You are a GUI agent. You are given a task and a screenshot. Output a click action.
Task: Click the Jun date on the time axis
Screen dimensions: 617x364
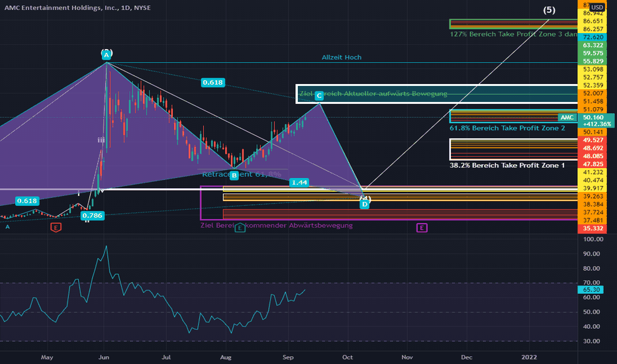pyautogui.click(x=103, y=357)
